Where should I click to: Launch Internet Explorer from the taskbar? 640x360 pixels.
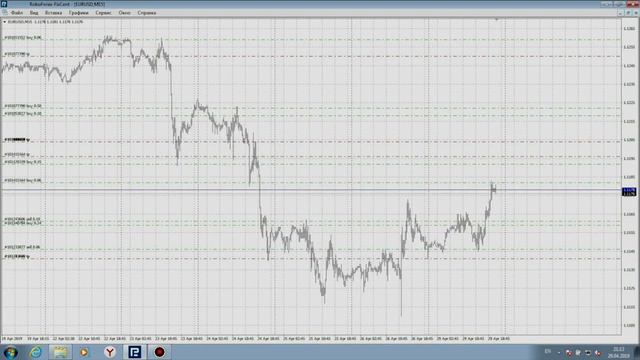click(x=36, y=352)
